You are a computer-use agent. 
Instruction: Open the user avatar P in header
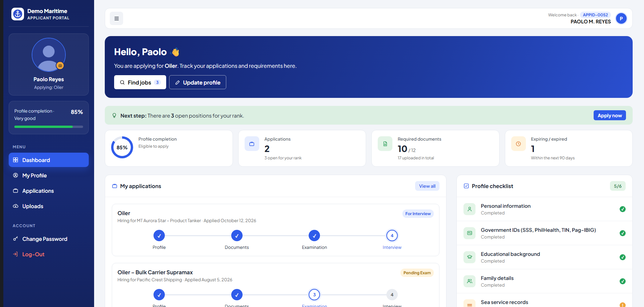621,18
